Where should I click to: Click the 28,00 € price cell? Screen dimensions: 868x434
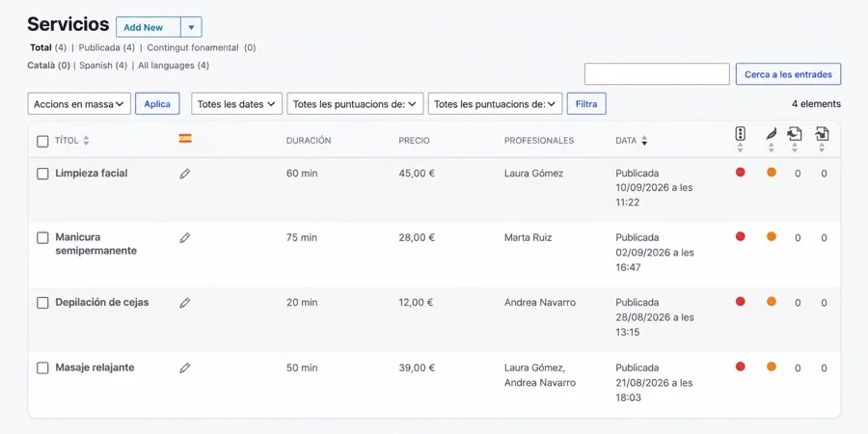click(417, 237)
